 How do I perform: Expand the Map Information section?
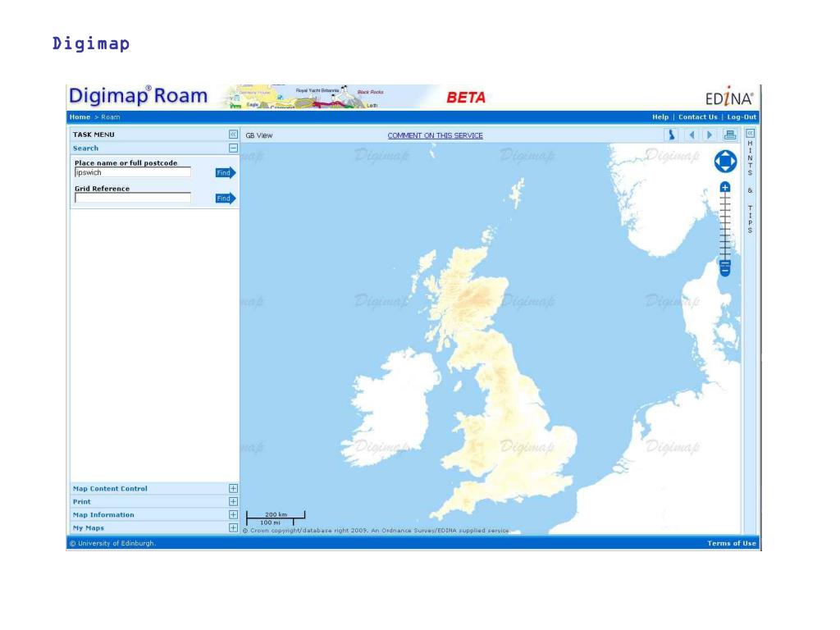point(233,515)
